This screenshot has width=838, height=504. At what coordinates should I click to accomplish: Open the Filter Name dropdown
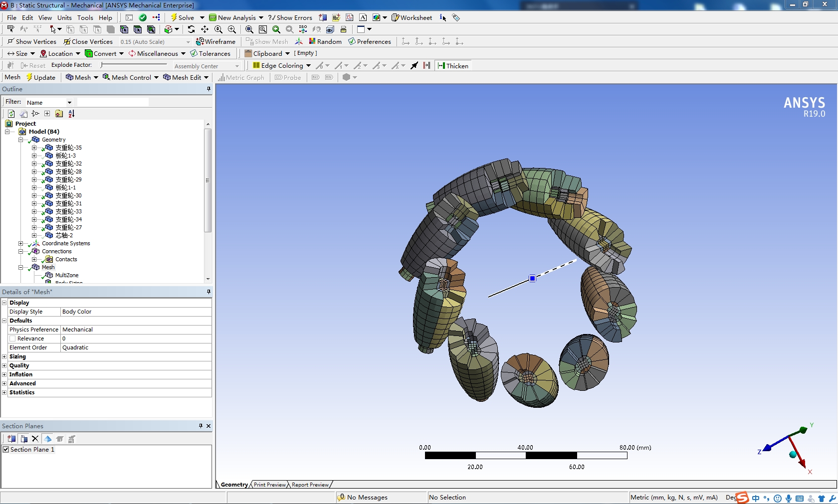(69, 103)
